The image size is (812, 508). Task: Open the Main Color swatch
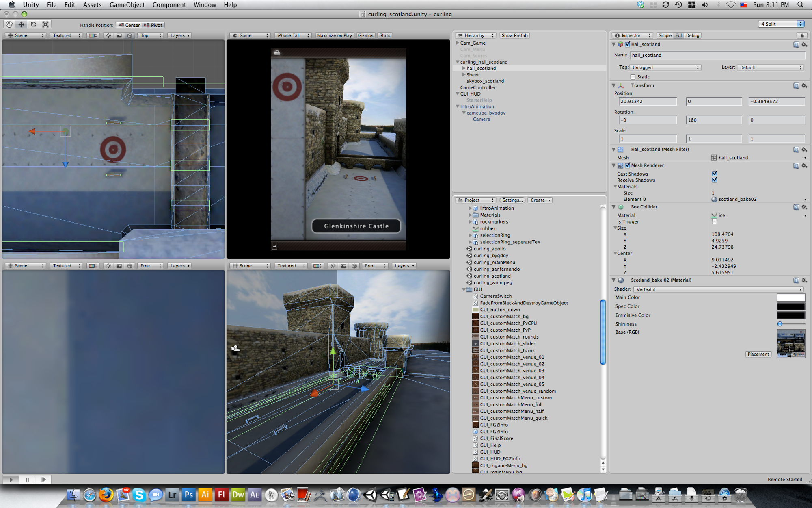(790, 297)
